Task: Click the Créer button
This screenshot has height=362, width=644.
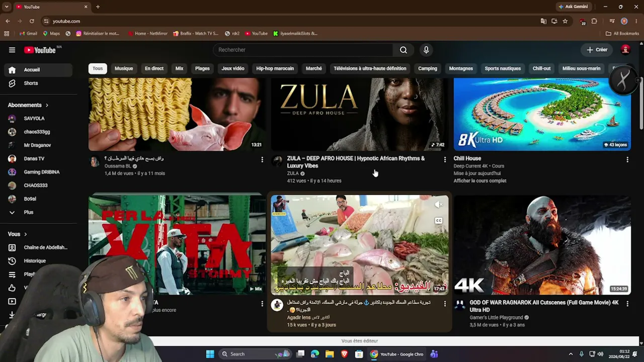Action: 597,50
